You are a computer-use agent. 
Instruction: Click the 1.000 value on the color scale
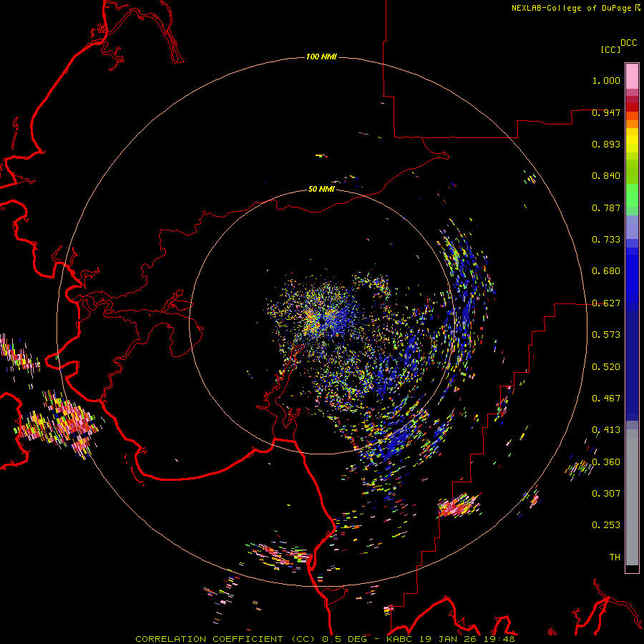point(606,80)
